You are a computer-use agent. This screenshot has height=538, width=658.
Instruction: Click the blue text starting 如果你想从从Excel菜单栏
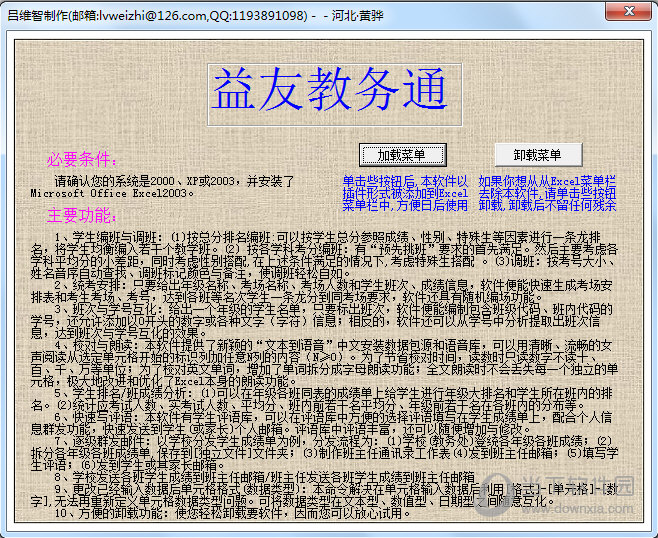pyautogui.click(x=547, y=193)
